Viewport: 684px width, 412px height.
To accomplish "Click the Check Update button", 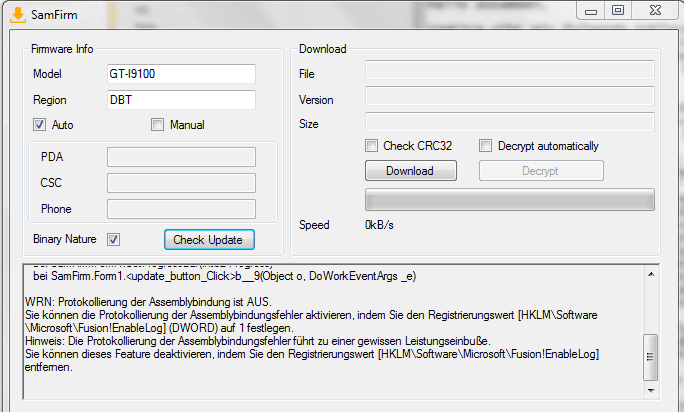I will pos(209,240).
